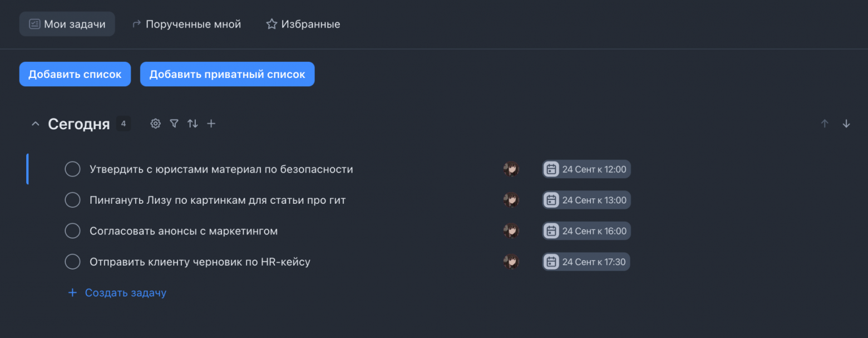Open the settings gear for the Сегодня list
The width and height of the screenshot is (868, 338).
[x=155, y=123]
